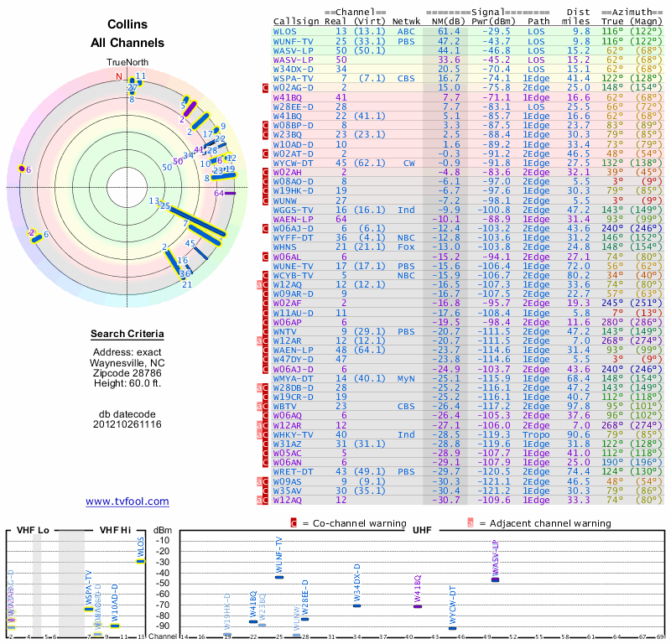The width and height of the screenshot is (671, 644).
Task: Click WLOS signal bar in VHF Hi chart
Action: (x=140, y=561)
